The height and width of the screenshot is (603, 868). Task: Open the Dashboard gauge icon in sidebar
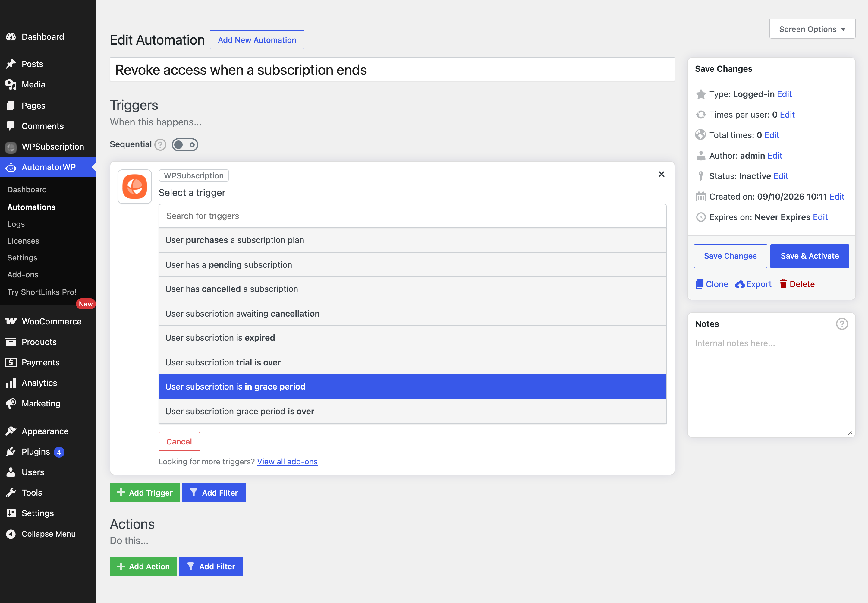(11, 37)
